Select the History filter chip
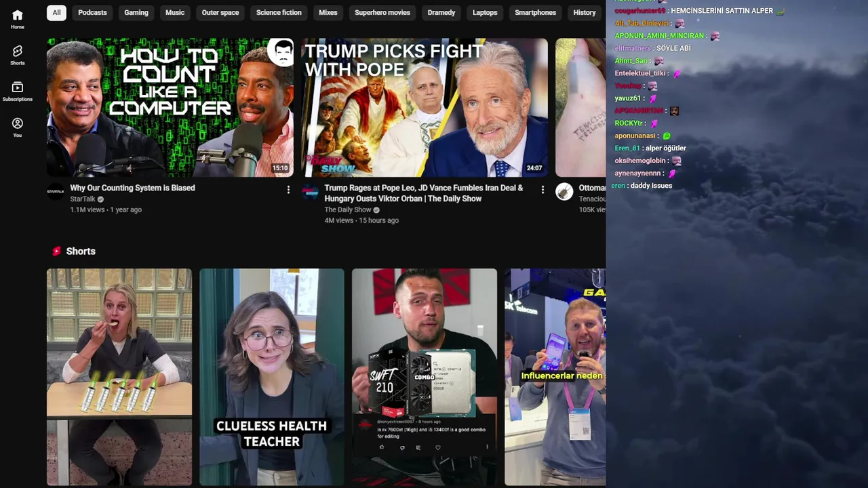 coord(585,12)
